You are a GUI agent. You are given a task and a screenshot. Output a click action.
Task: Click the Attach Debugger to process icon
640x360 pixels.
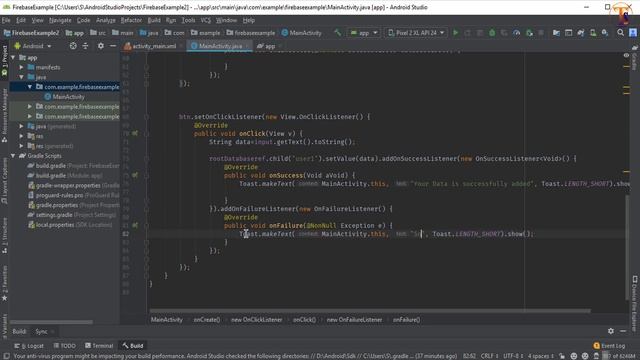tap(529, 33)
